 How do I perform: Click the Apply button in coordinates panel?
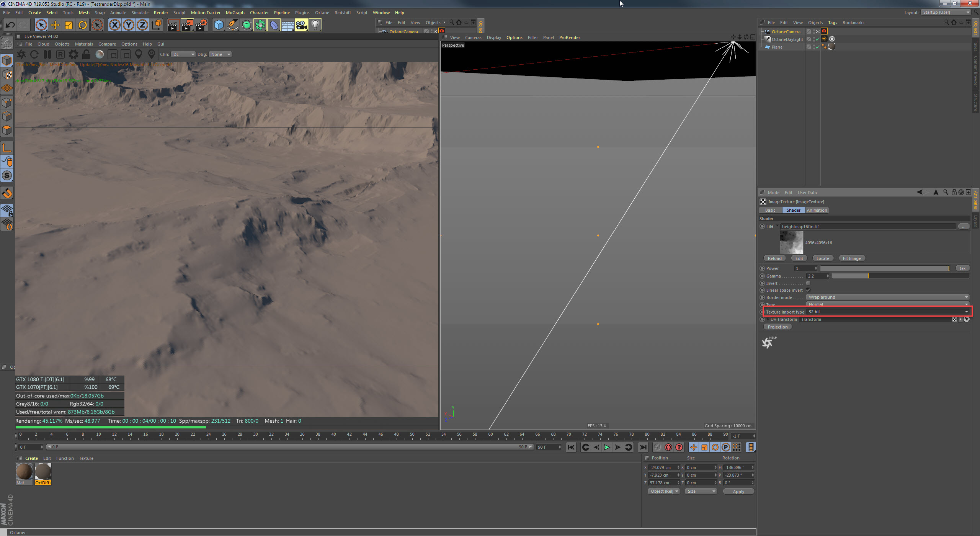click(738, 492)
